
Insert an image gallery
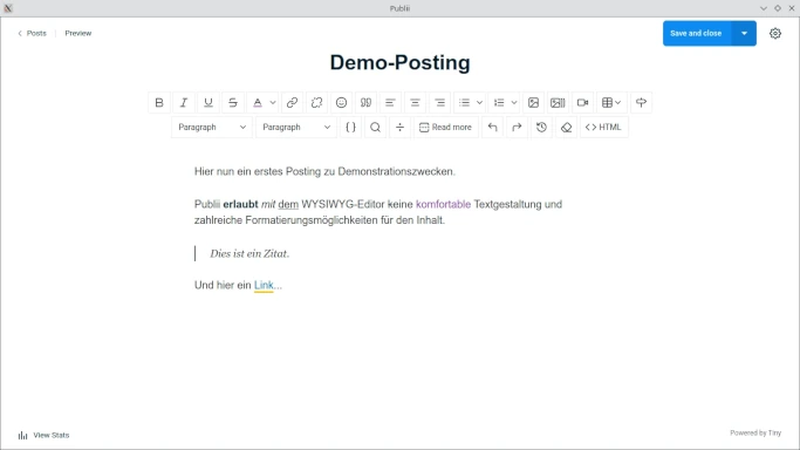click(x=558, y=103)
